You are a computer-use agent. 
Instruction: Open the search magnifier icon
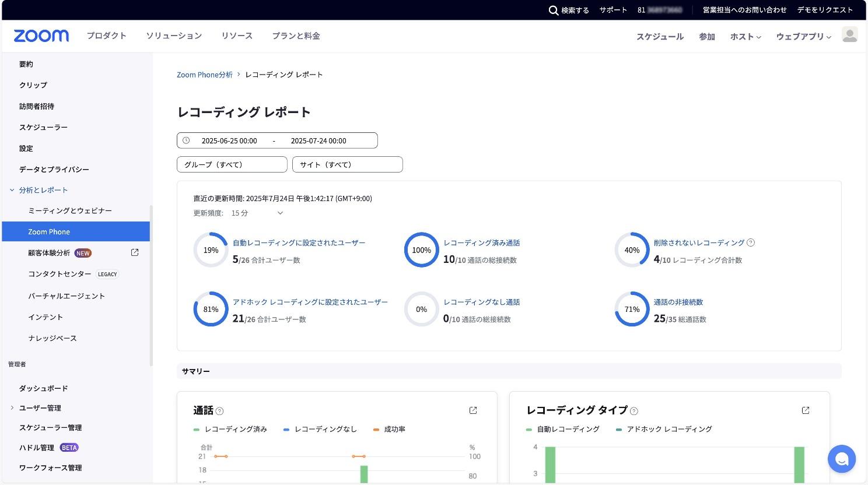pos(554,10)
